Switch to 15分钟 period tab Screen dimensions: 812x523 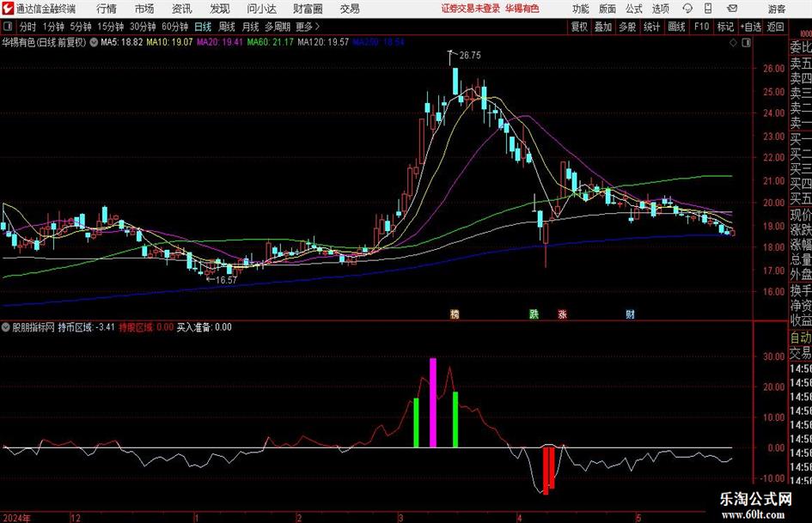(110, 27)
